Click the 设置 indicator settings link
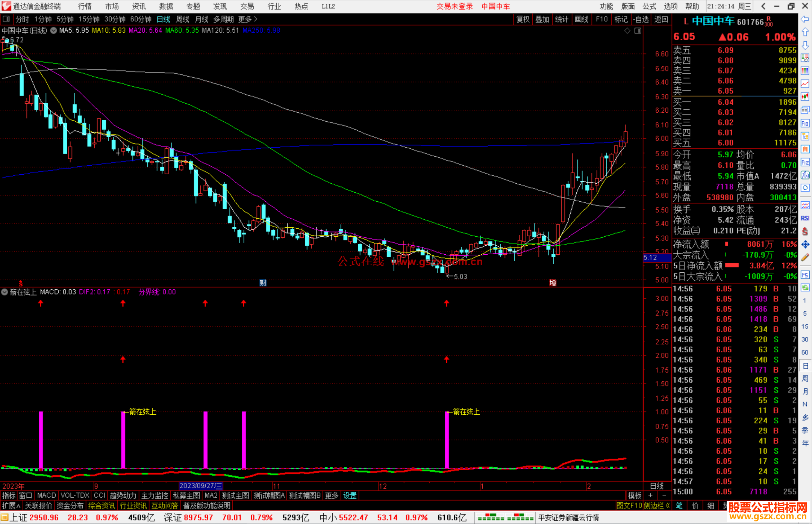 (x=350, y=495)
